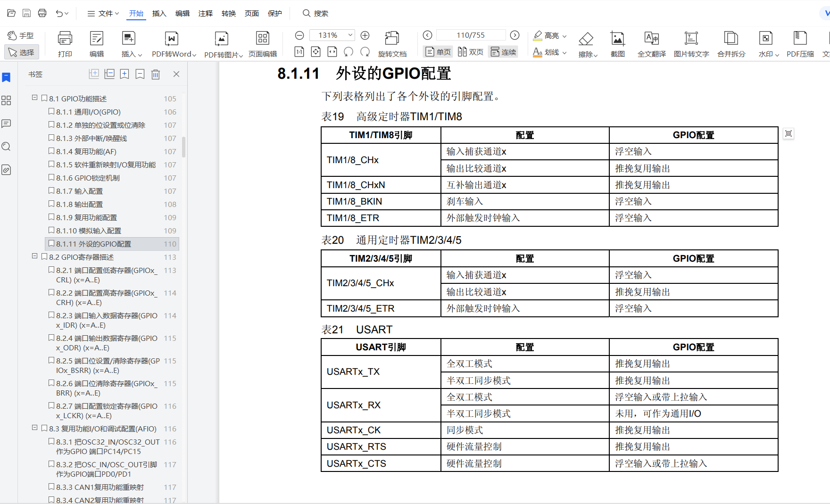Open bookmark 8.1.1 通用I/O(GPIO)
This screenshot has height=504, width=830.
tap(88, 112)
